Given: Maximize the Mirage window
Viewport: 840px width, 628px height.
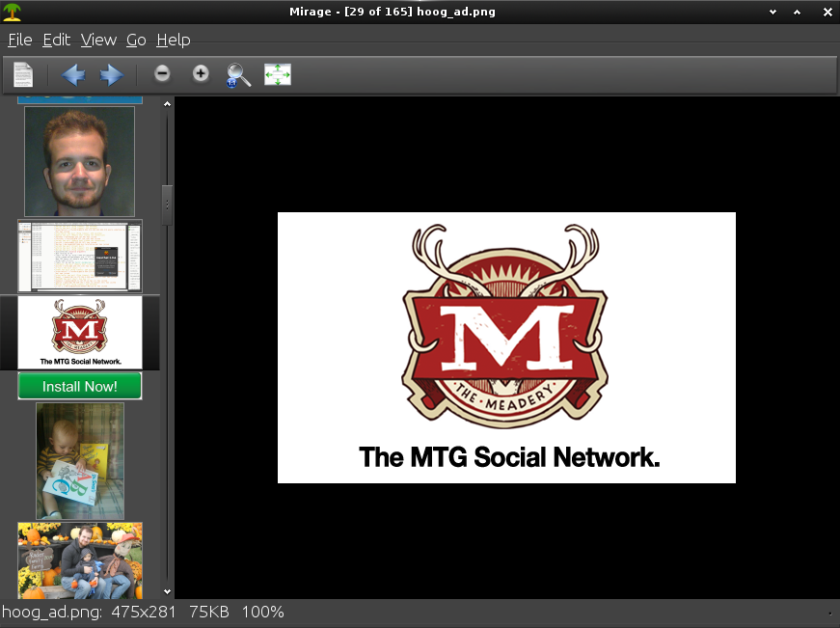Looking at the screenshot, I should point(798,12).
